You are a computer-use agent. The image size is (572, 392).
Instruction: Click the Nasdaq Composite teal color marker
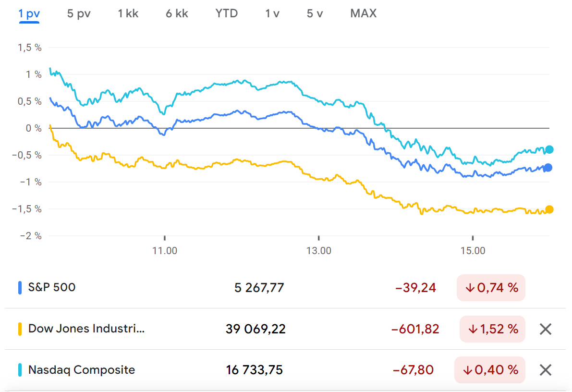(x=20, y=370)
